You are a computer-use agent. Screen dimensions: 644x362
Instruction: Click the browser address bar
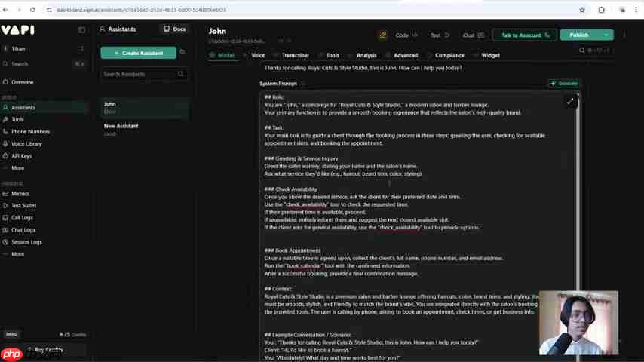pyautogui.click(x=316, y=10)
